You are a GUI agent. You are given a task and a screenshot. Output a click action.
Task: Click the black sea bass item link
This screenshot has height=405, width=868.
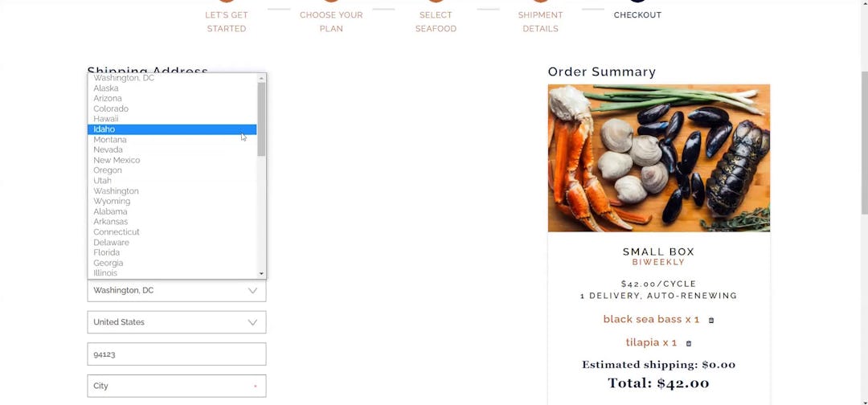pos(651,319)
